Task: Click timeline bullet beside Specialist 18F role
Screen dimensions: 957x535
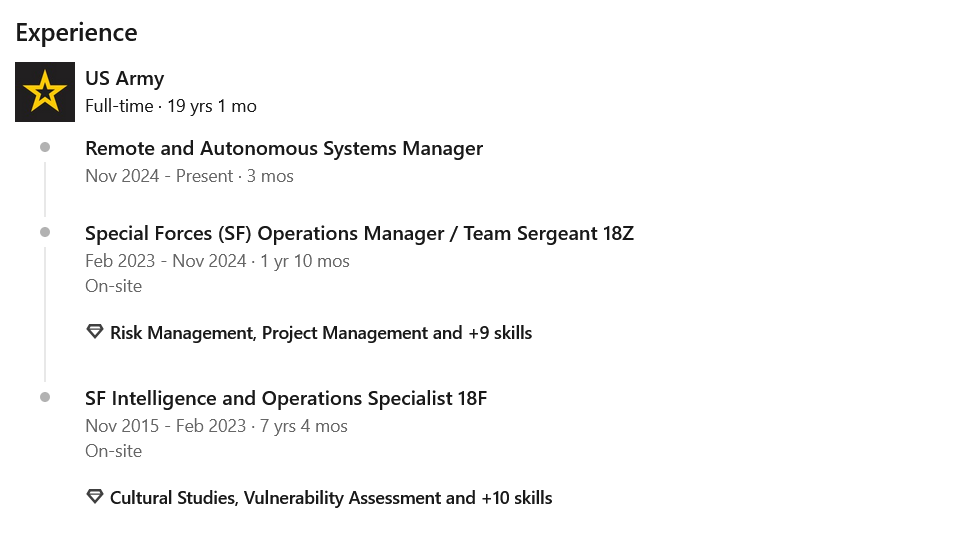Action: (x=45, y=397)
